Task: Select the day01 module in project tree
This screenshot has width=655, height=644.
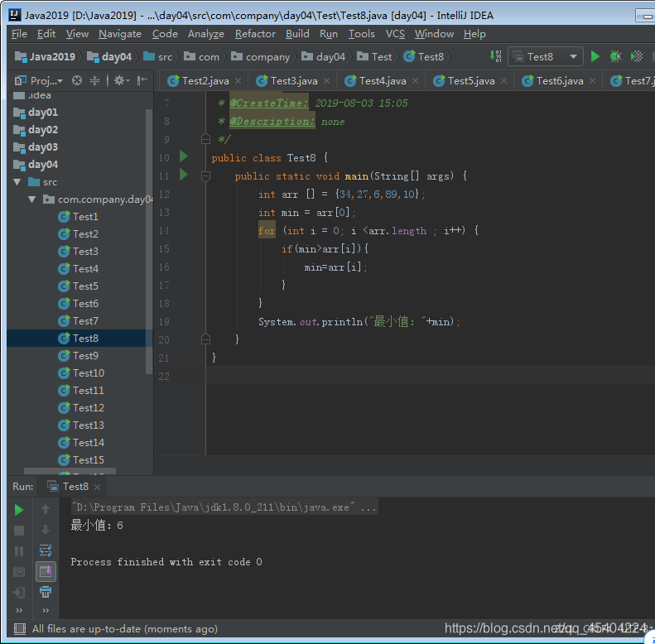Action: (x=36, y=113)
